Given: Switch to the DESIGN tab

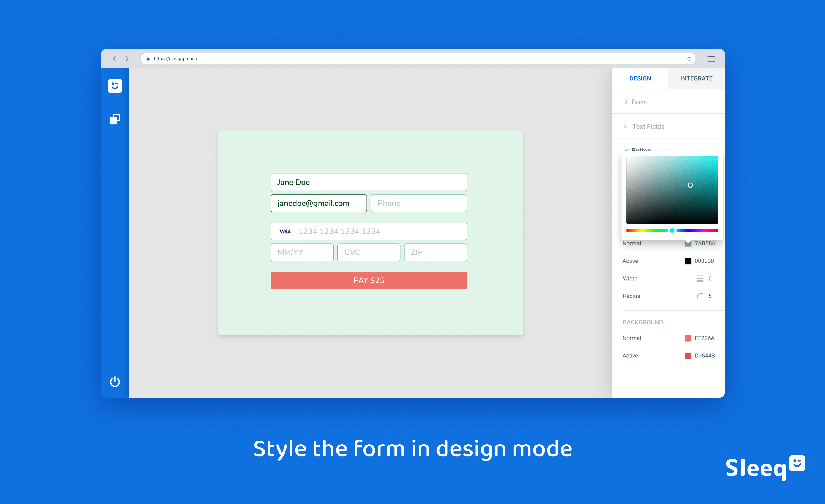Looking at the screenshot, I should pos(640,78).
